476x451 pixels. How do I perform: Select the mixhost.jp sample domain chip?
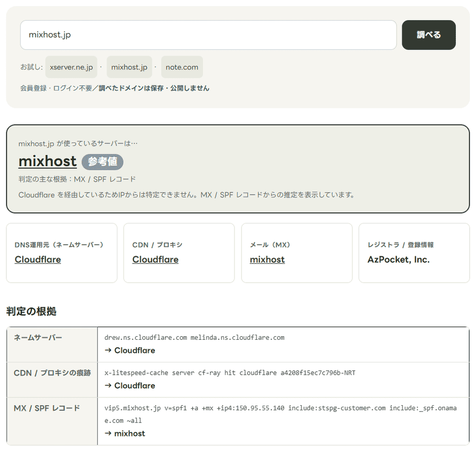[x=129, y=67]
